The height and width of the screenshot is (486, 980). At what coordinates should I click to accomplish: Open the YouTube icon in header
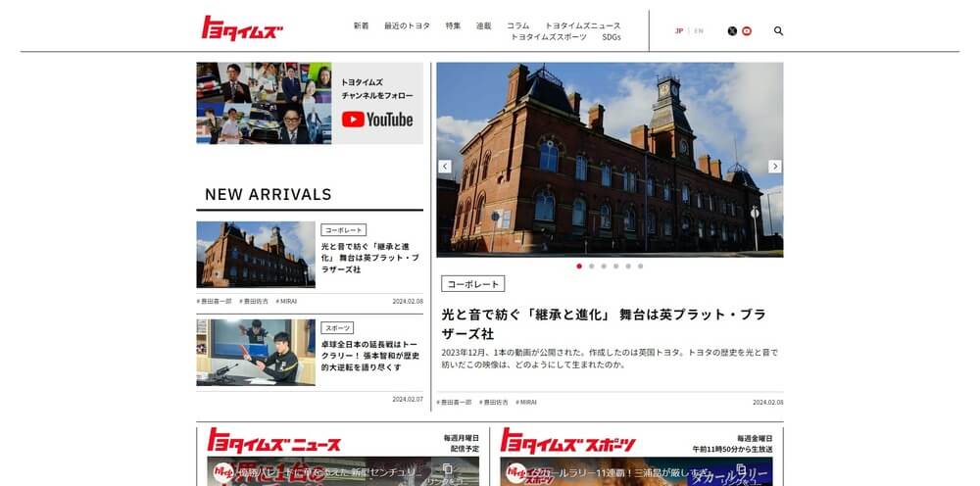(x=746, y=30)
